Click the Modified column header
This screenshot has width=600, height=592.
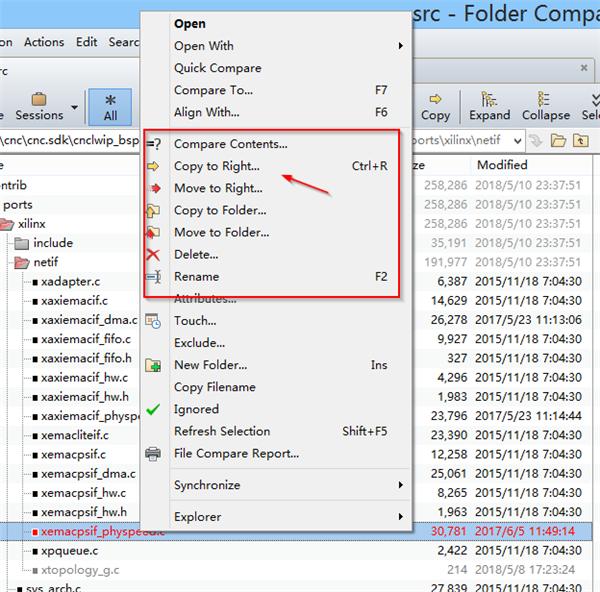(x=502, y=165)
